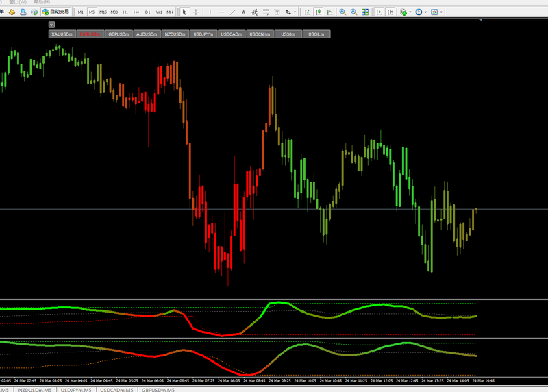Viewport: 548px width, 392px height.
Task: Switch to USDJPYm,M5 chart tab
Action: tap(76, 389)
